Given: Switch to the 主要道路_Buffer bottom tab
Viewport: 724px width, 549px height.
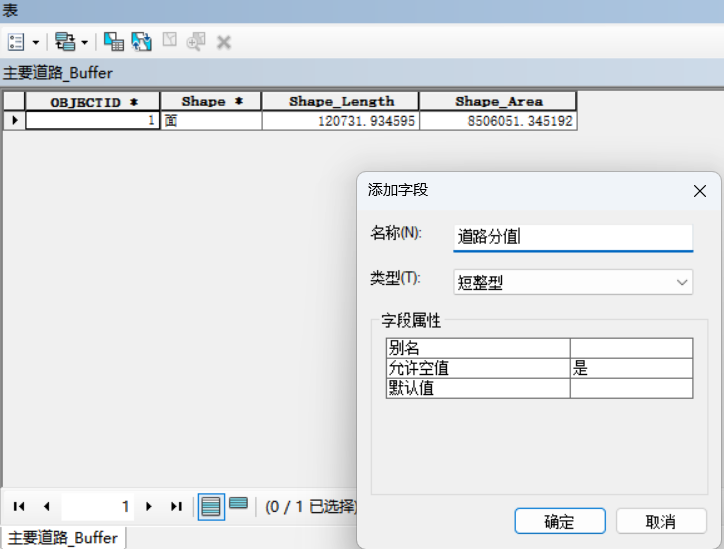Looking at the screenshot, I should pyautogui.click(x=63, y=538).
